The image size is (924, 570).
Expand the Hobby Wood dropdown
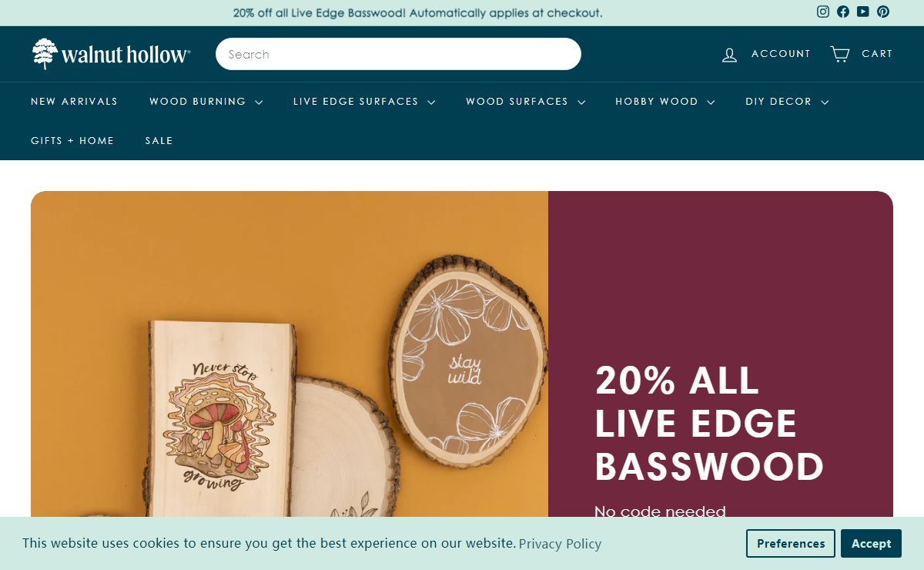point(665,102)
